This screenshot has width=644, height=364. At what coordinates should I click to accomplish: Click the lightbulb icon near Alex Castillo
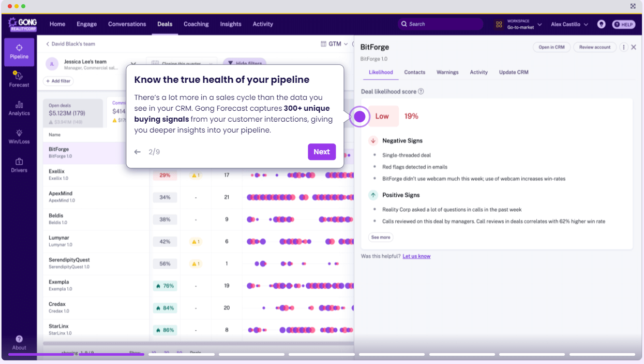tap(601, 24)
